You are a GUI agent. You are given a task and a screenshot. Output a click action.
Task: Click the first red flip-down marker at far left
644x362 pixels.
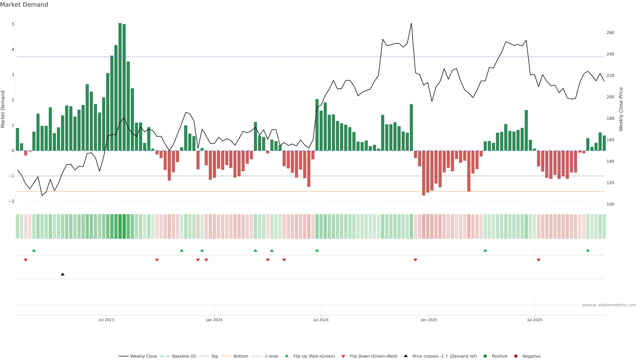[x=25, y=260]
